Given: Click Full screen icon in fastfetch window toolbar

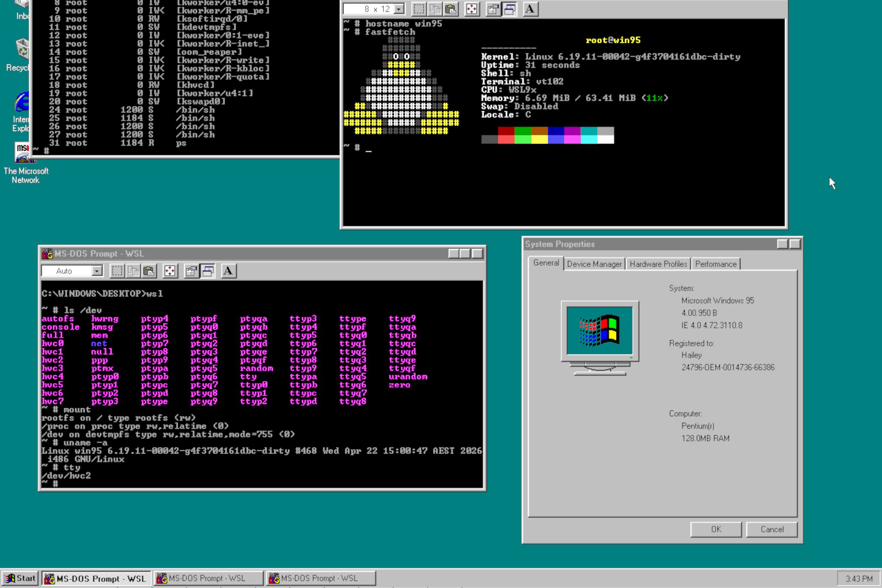Looking at the screenshot, I should point(472,9).
